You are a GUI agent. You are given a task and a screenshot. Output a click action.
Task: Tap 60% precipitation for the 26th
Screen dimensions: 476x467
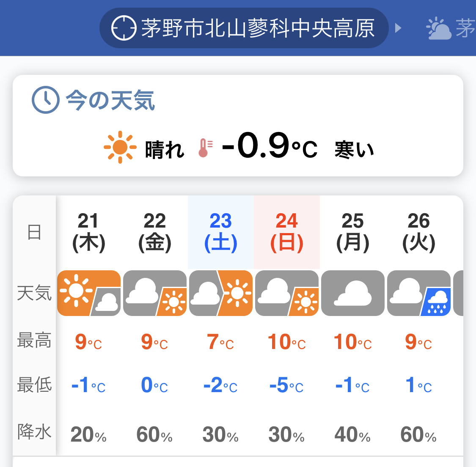tap(418, 434)
